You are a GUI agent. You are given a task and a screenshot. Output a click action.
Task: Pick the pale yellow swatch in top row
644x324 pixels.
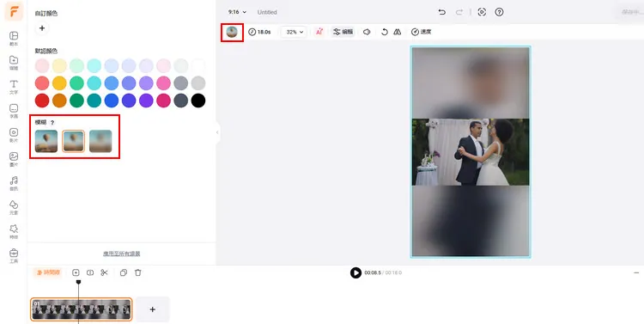pos(59,66)
